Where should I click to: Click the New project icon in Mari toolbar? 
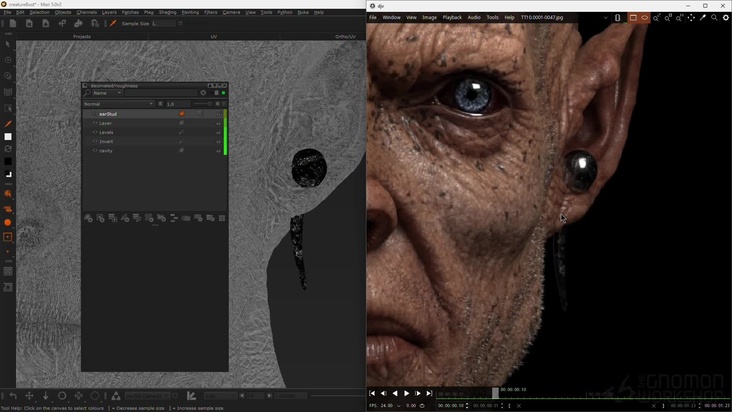[x=13, y=23]
